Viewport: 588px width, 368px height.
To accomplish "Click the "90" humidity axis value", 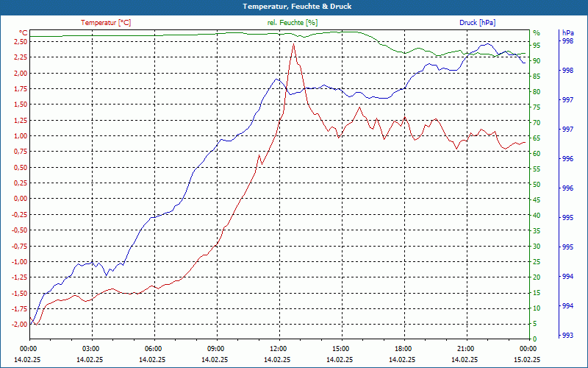I will point(537,61).
